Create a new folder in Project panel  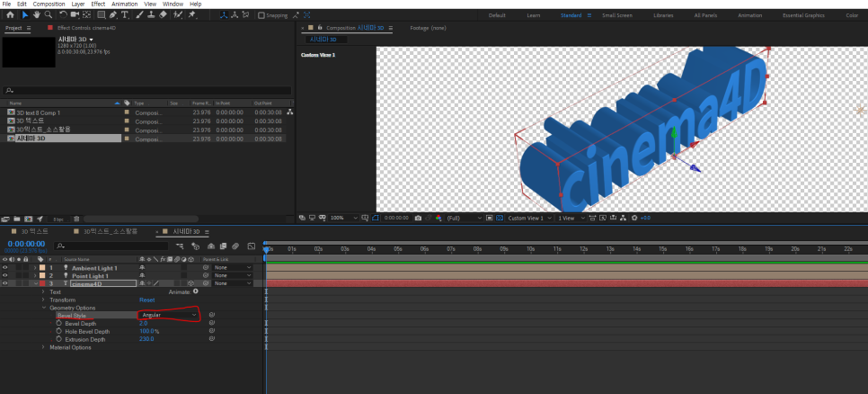pos(17,219)
